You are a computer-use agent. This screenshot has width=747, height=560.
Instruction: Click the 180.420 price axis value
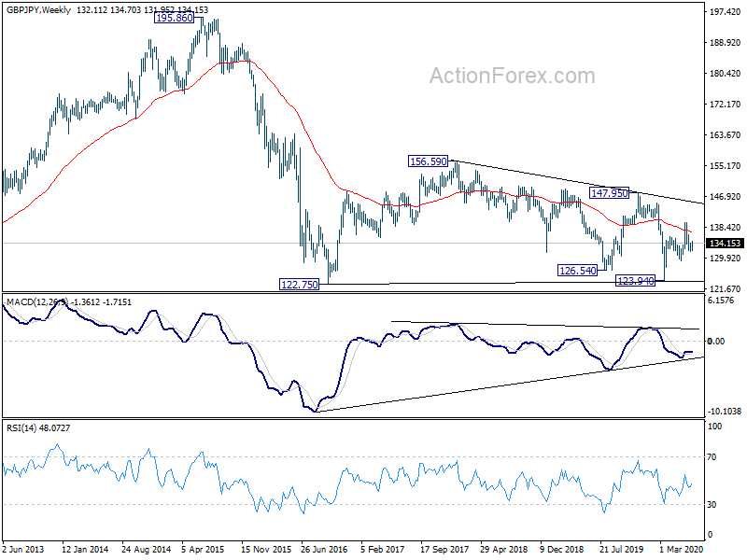click(725, 74)
